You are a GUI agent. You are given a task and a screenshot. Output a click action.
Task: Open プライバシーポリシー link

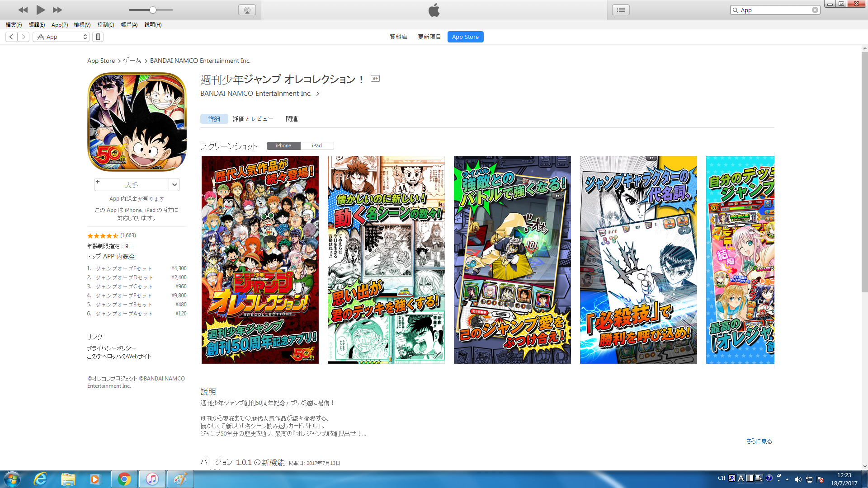111,348
